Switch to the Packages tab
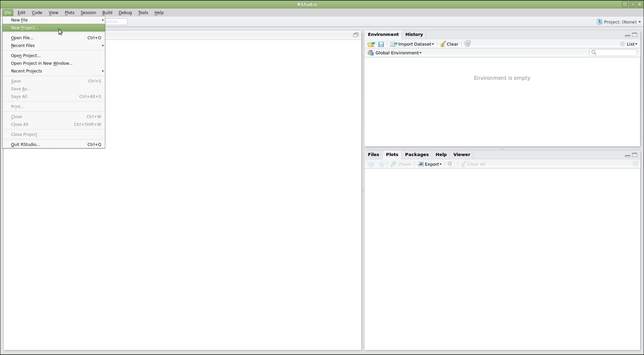This screenshot has width=644, height=355. (416, 155)
